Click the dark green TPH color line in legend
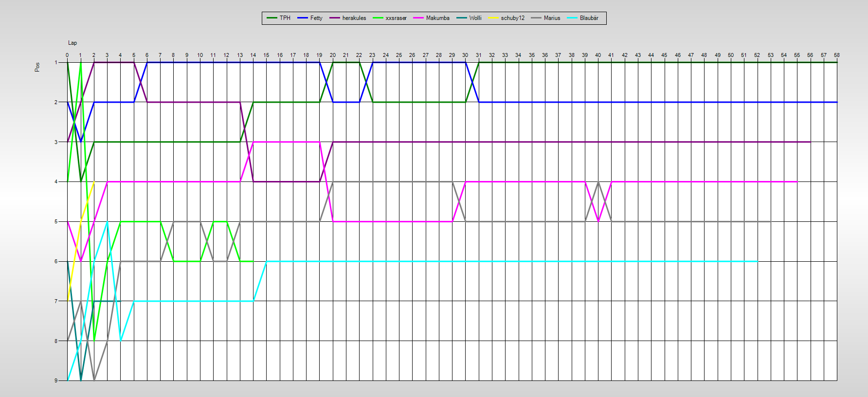Image resolution: width=868 pixels, height=397 pixels. (x=272, y=18)
